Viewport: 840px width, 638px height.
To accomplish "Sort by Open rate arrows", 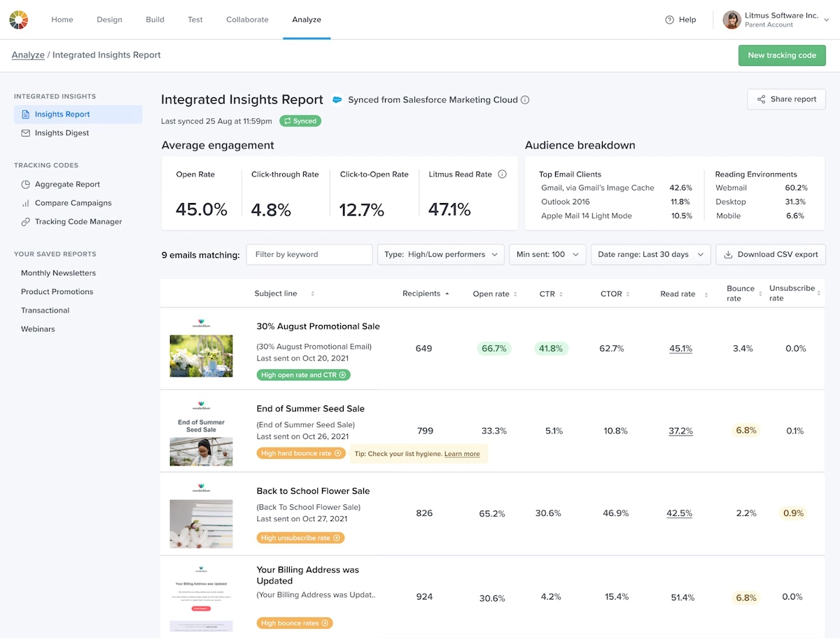I will (515, 294).
